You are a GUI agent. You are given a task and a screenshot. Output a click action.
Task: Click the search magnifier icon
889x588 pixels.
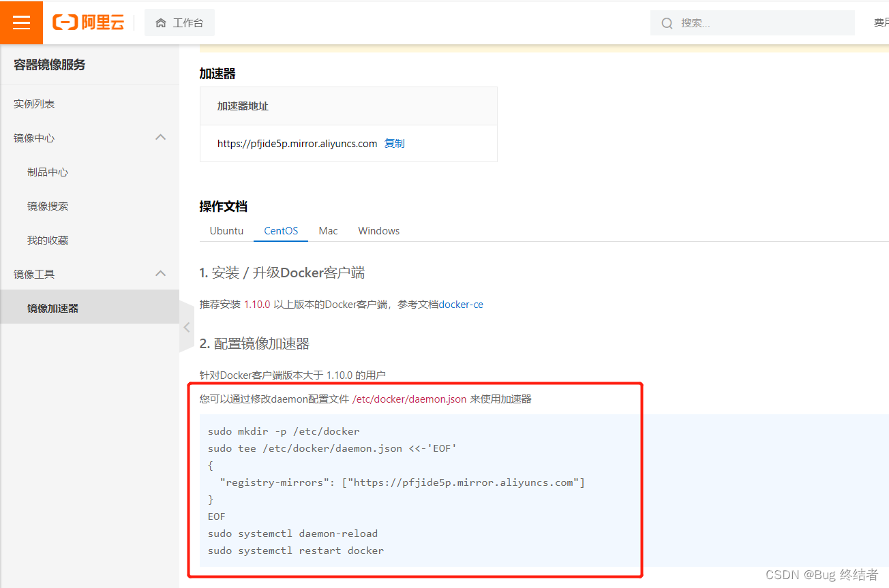coord(667,23)
